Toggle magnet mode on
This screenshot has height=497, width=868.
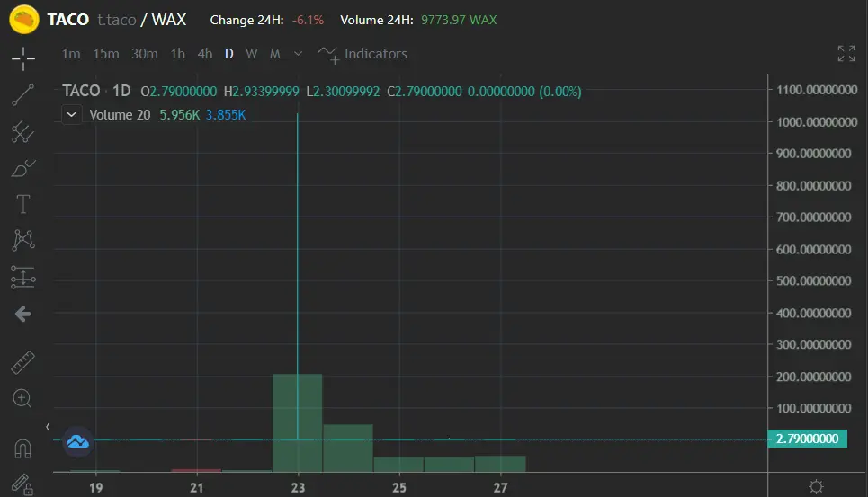(22, 448)
